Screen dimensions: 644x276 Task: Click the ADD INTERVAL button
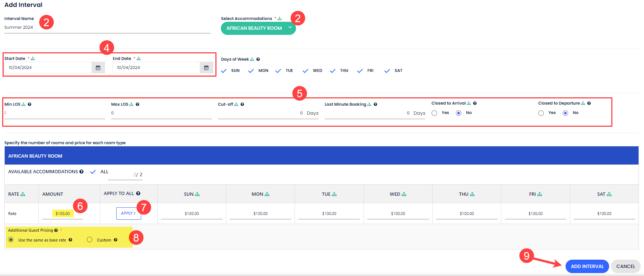(587, 266)
